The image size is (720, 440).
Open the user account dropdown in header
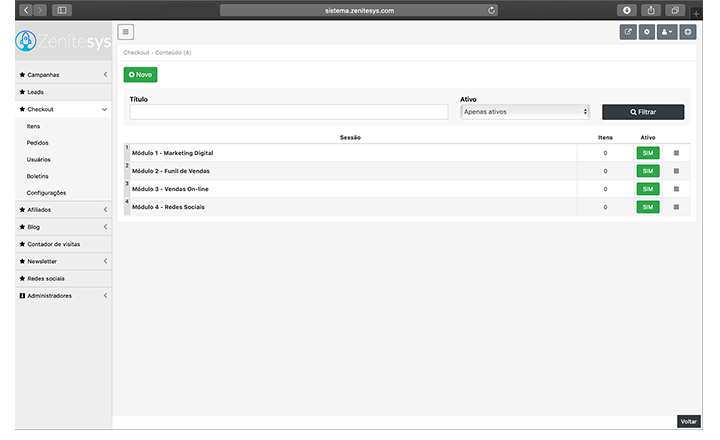[x=668, y=32]
